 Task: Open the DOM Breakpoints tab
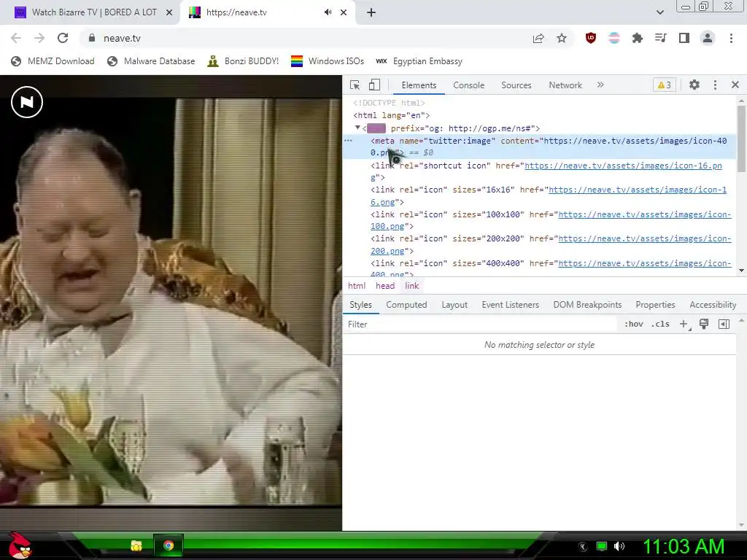(x=587, y=305)
